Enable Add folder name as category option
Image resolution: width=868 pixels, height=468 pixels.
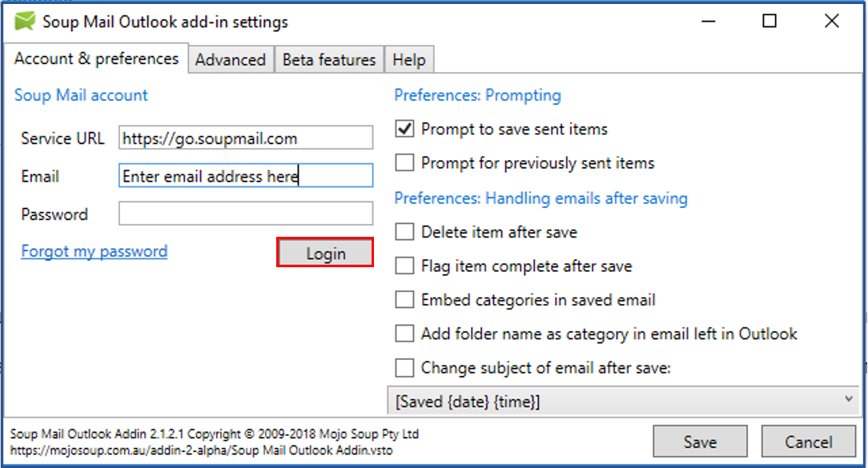pos(405,334)
